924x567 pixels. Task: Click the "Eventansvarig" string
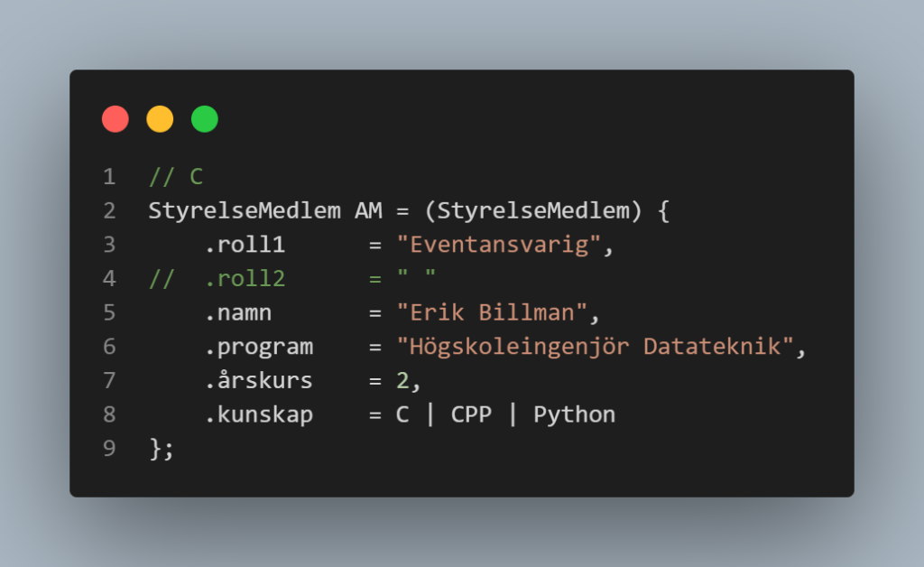(x=498, y=245)
